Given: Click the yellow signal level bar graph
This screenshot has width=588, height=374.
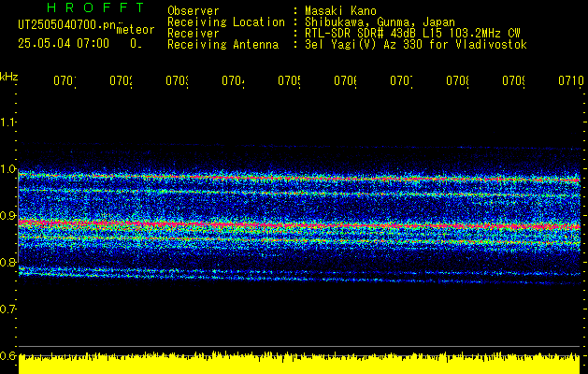Looking at the screenshot, I should tap(299, 363).
